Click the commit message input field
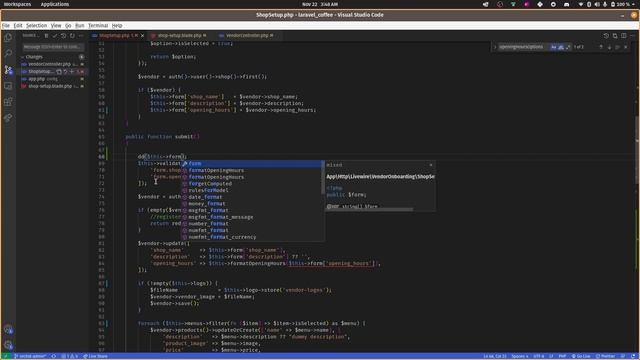The width and height of the screenshot is (640, 360). (53, 47)
